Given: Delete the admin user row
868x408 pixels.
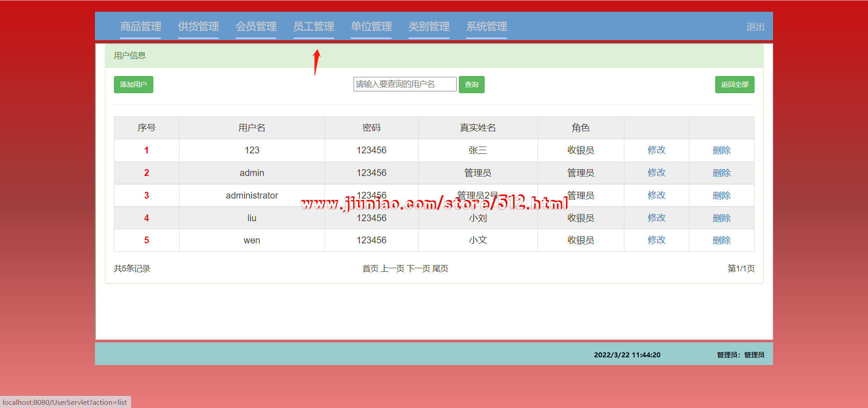Looking at the screenshot, I should (722, 173).
